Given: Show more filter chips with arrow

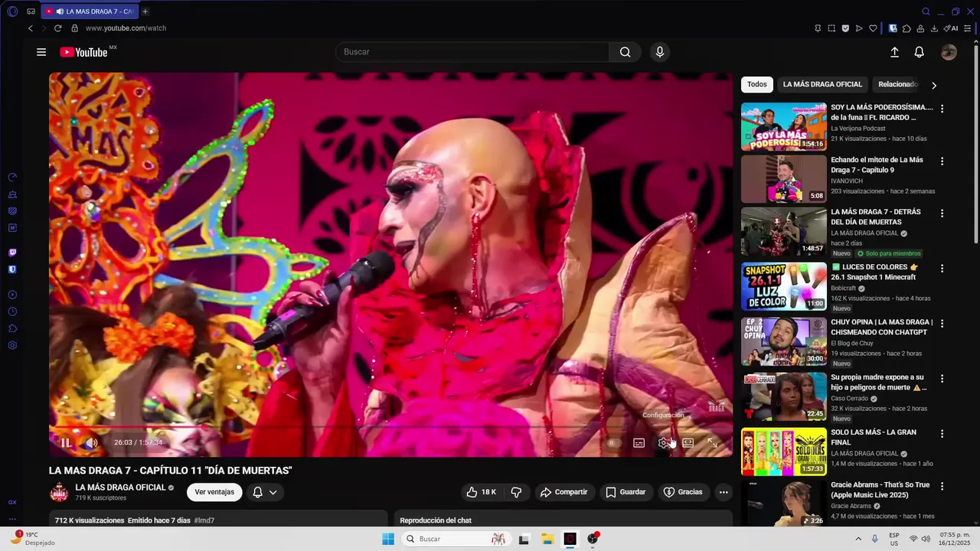Looking at the screenshot, I should click(933, 85).
